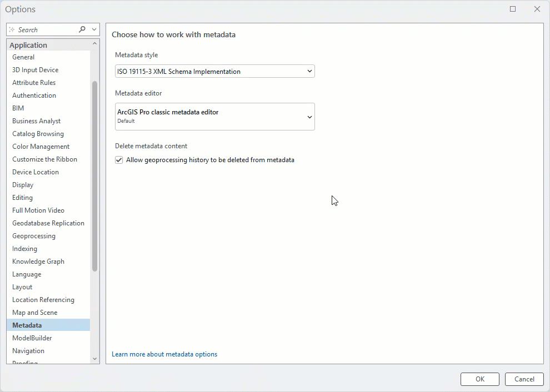Switch to the Color Management settings

tap(41, 146)
